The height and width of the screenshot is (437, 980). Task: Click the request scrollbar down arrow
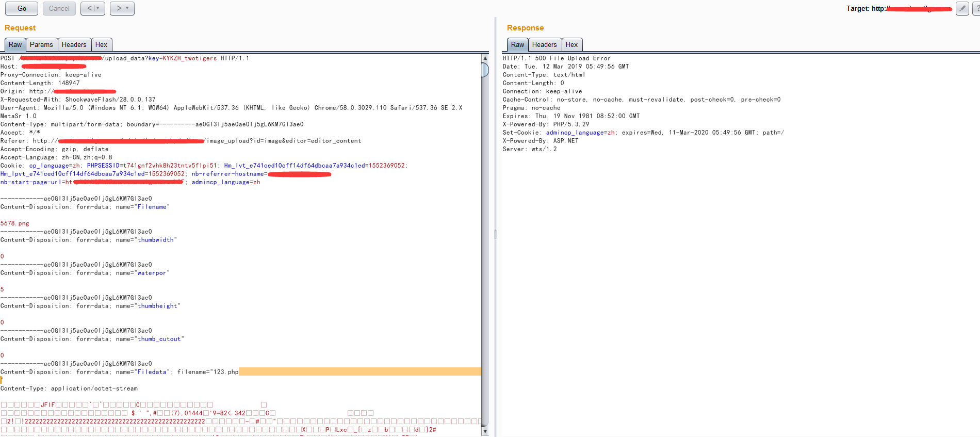pyautogui.click(x=485, y=431)
